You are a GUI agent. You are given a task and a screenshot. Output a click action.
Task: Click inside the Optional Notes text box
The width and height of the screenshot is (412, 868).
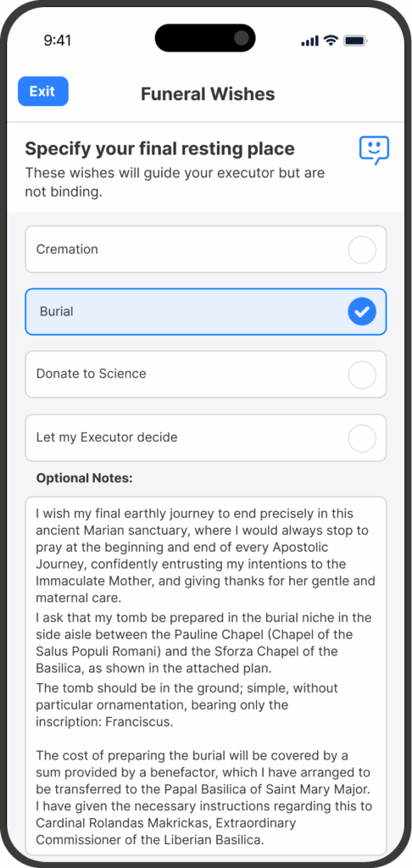[205, 676]
